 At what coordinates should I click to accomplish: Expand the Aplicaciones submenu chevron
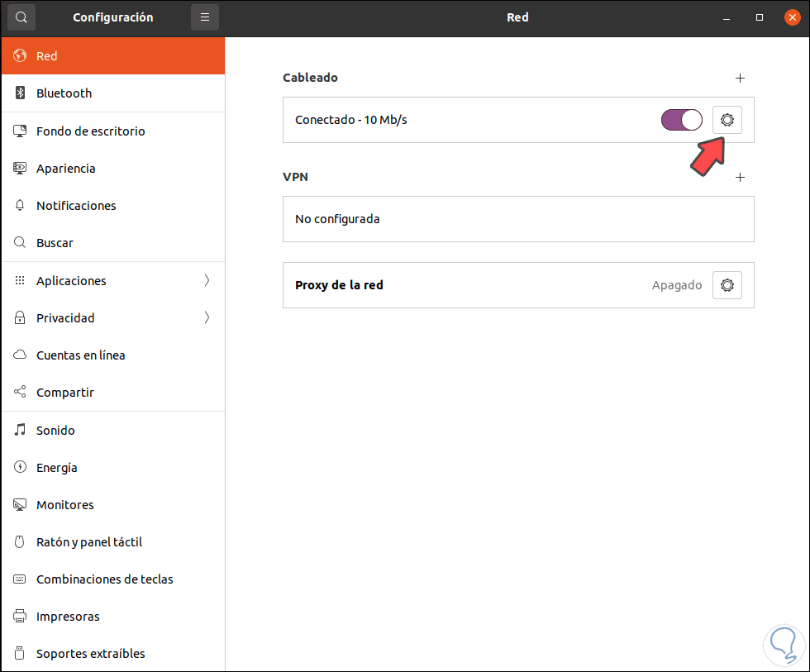207,280
